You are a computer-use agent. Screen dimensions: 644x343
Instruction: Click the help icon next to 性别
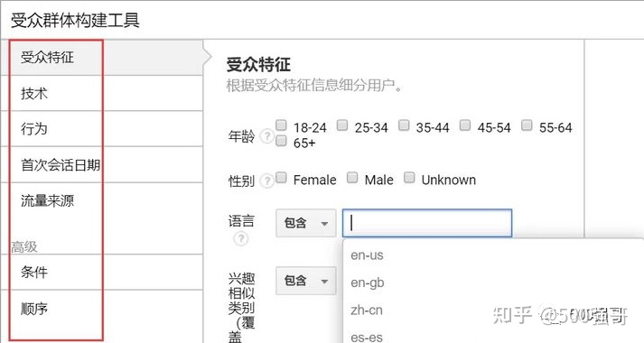click(x=267, y=181)
